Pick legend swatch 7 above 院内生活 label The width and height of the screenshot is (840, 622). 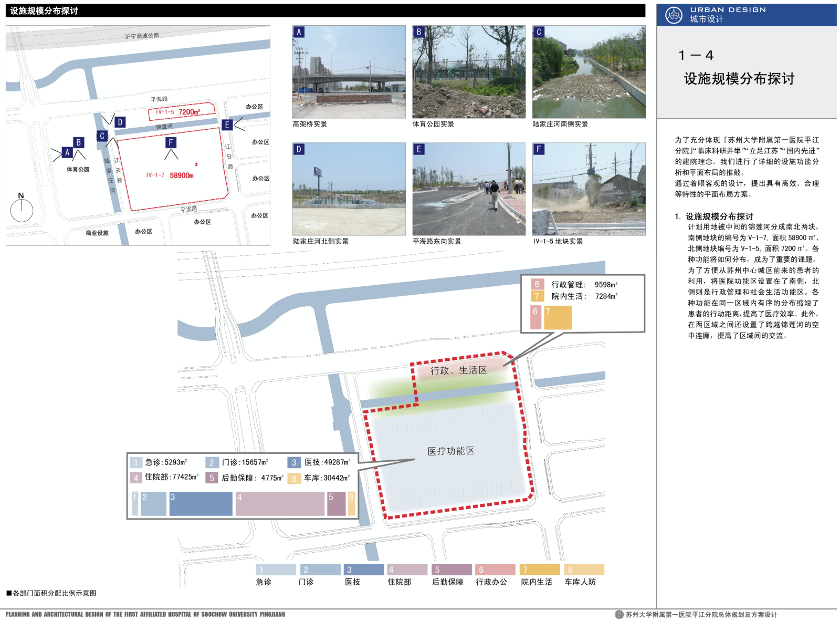pos(540,569)
